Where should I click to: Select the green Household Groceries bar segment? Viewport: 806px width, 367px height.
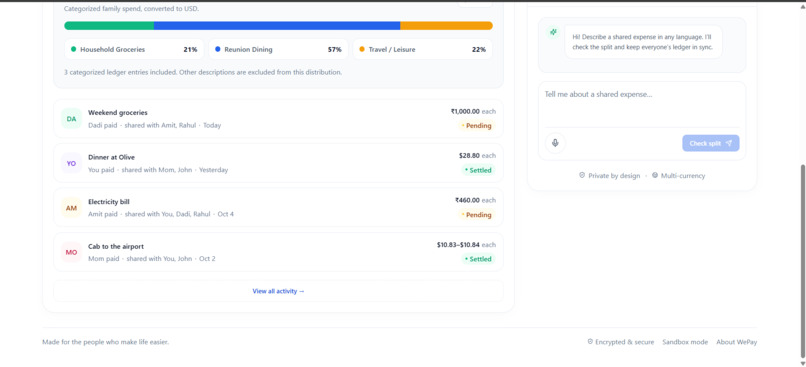(109, 26)
